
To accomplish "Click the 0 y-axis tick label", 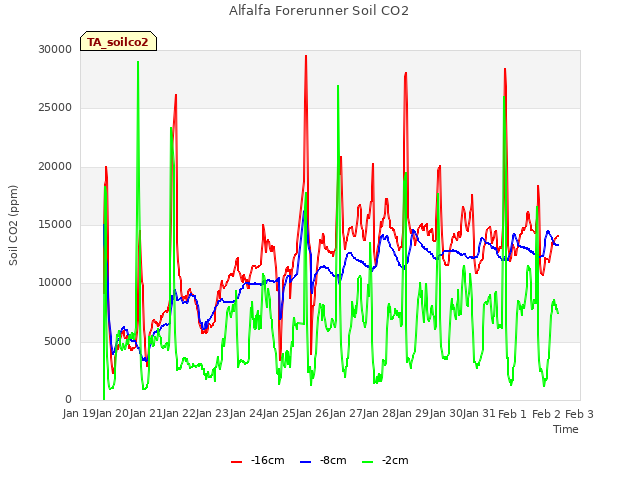I will click(69, 399).
